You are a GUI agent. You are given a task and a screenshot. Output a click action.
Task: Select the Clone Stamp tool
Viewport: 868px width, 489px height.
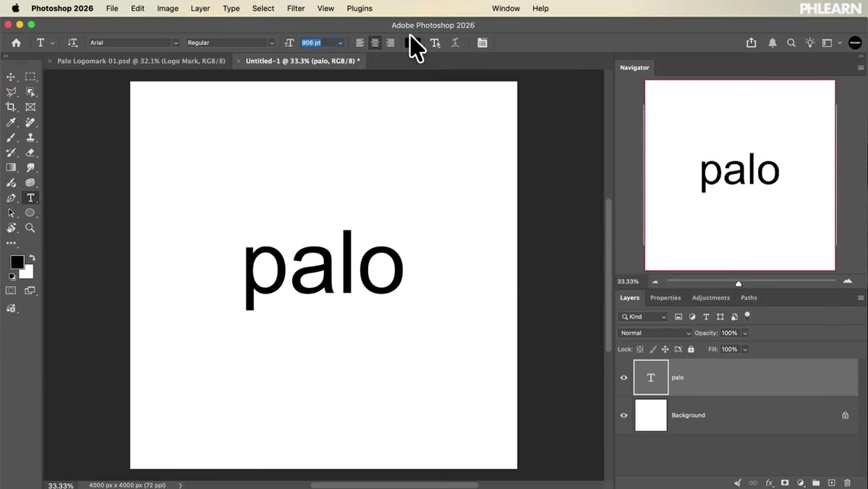[30, 137]
